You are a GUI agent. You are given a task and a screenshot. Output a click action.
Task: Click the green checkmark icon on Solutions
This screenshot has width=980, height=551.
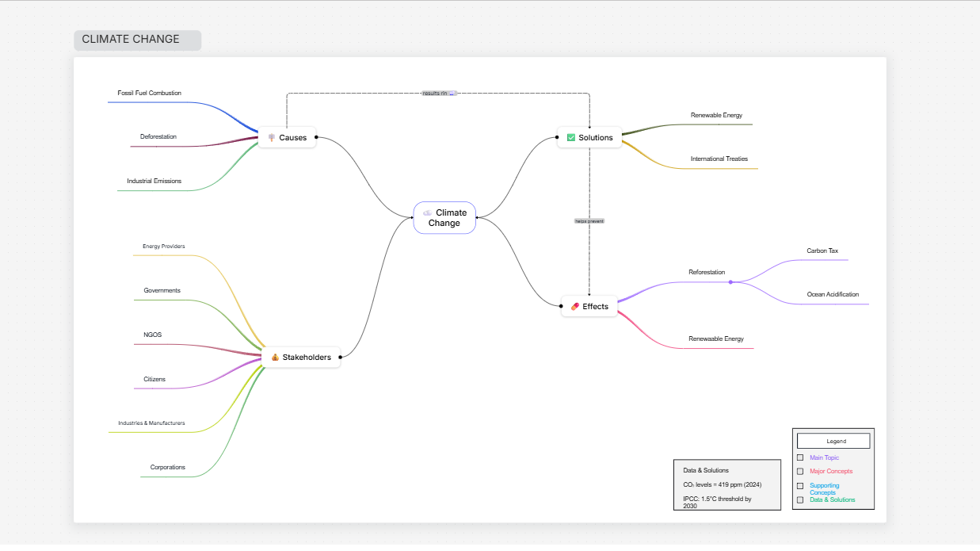(571, 137)
